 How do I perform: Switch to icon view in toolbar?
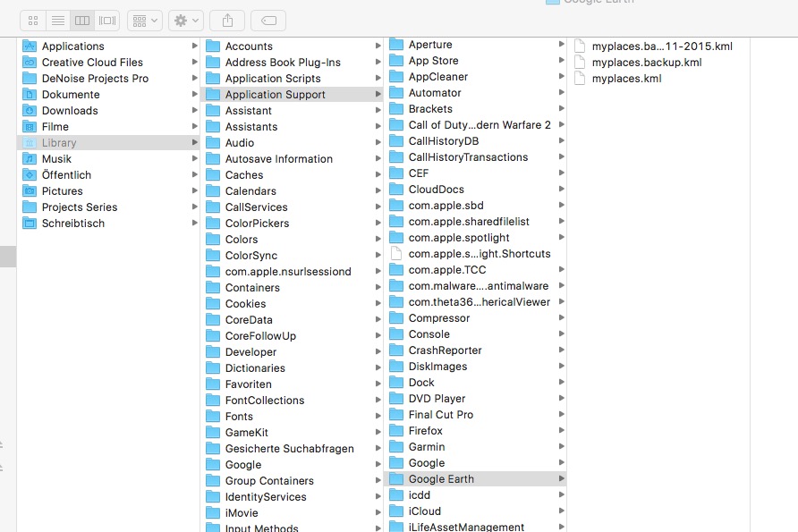coord(33,20)
